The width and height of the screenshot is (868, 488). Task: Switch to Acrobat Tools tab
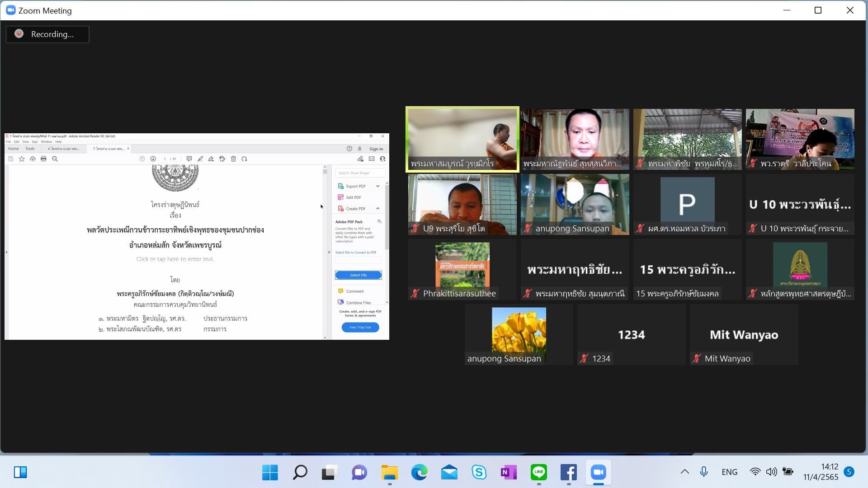pyautogui.click(x=30, y=149)
